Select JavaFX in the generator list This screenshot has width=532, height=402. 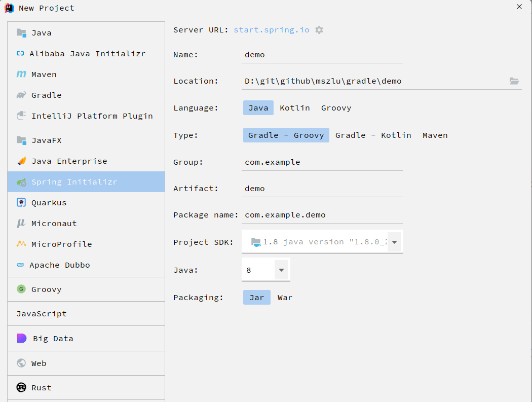point(86,140)
